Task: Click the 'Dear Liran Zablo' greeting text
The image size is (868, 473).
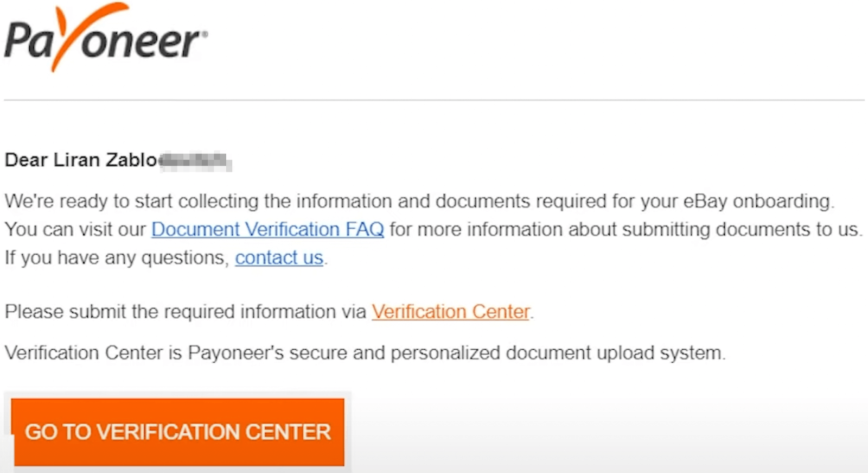Action: tap(81, 160)
